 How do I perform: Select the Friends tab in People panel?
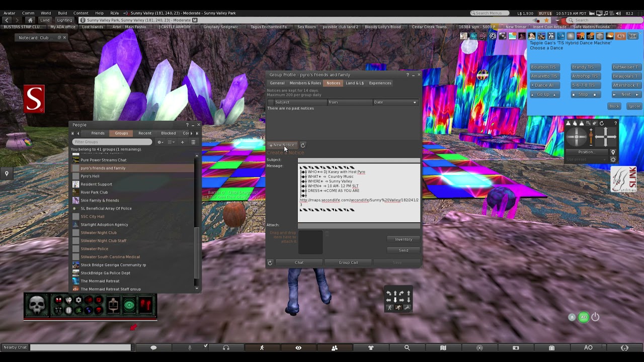click(98, 133)
